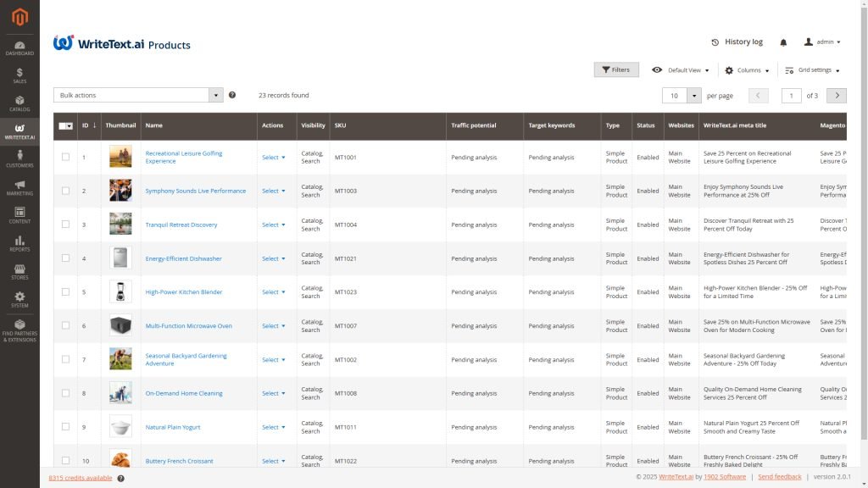This screenshot has height=488, width=868.
Task: Go to Catalog in sidebar
Action: pyautogui.click(x=19, y=103)
